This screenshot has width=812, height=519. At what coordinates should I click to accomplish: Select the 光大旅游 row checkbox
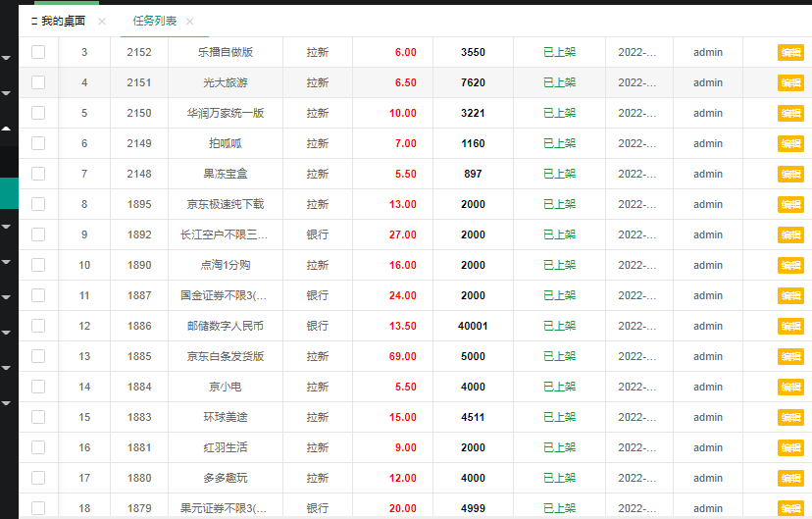[x=38, y=82]
